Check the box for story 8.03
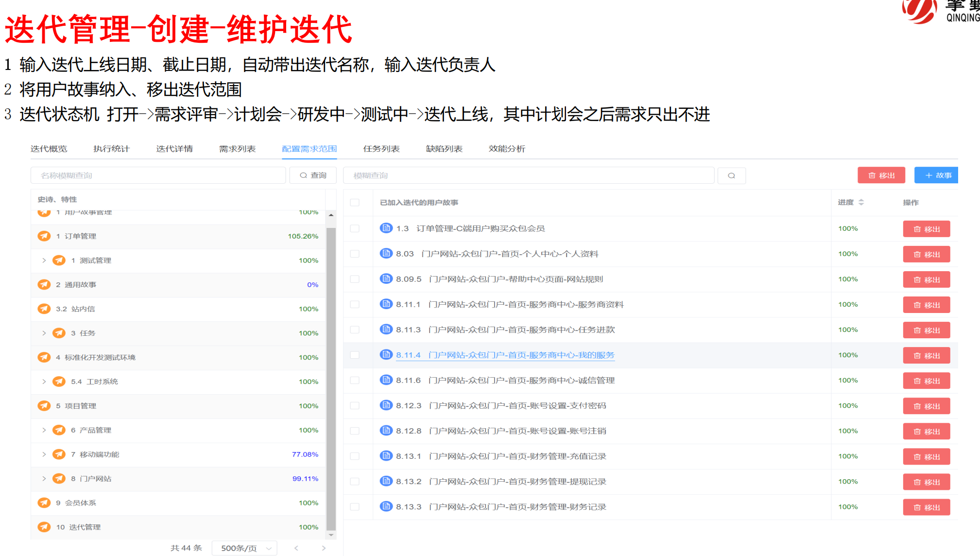Screen dimensions: 980x556 tap(355, 254)
